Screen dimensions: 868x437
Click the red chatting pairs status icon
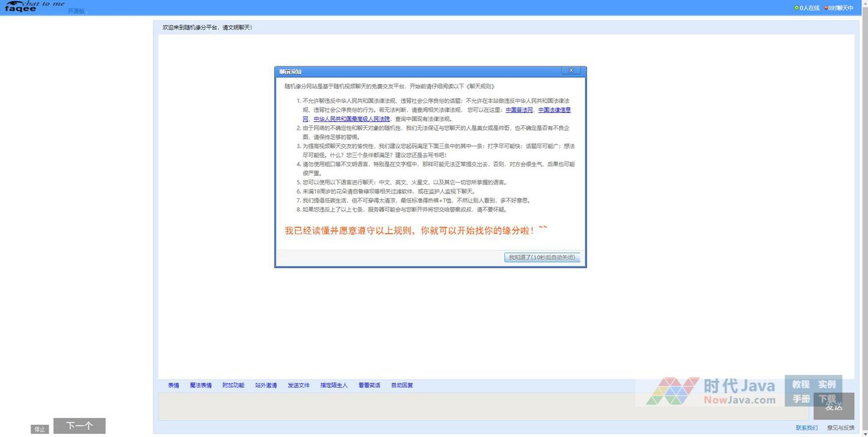coord(826,8)
